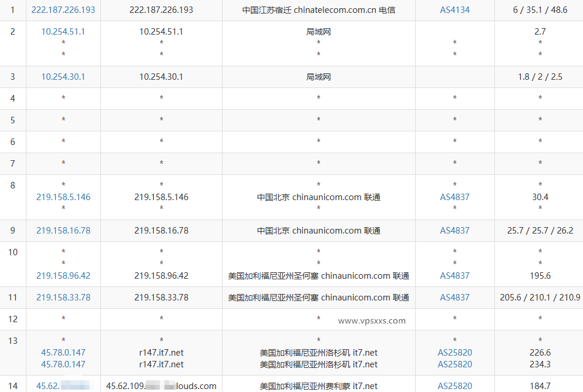583x392 pixels.
Task: Select latency value 184.7
Action: click(x=540, y=386)
